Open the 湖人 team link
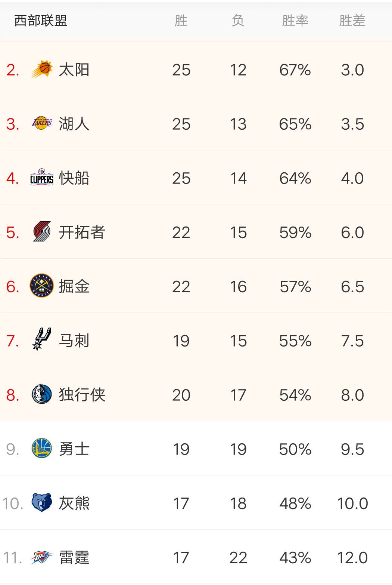This screenshot has width=392, height=585. [74, 124]
